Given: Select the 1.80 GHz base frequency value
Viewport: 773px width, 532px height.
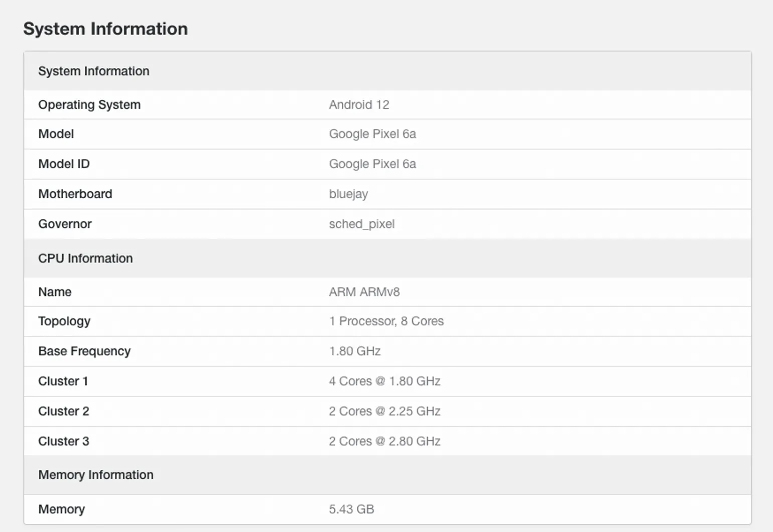Looking at the screenshot, I should coord(355,351).
